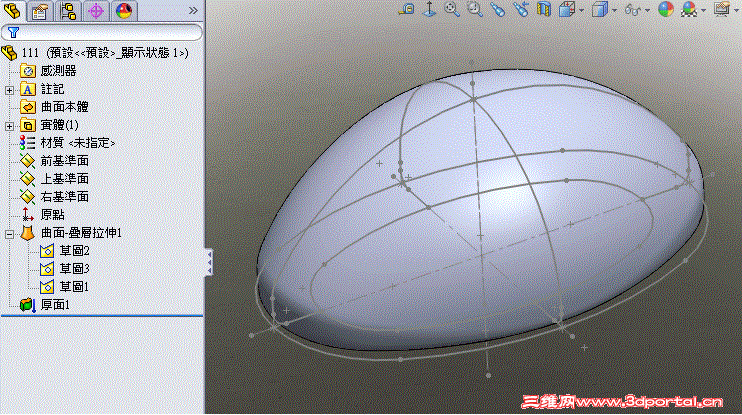Expand hidden manager tabs with double chevron

(193, 10)
